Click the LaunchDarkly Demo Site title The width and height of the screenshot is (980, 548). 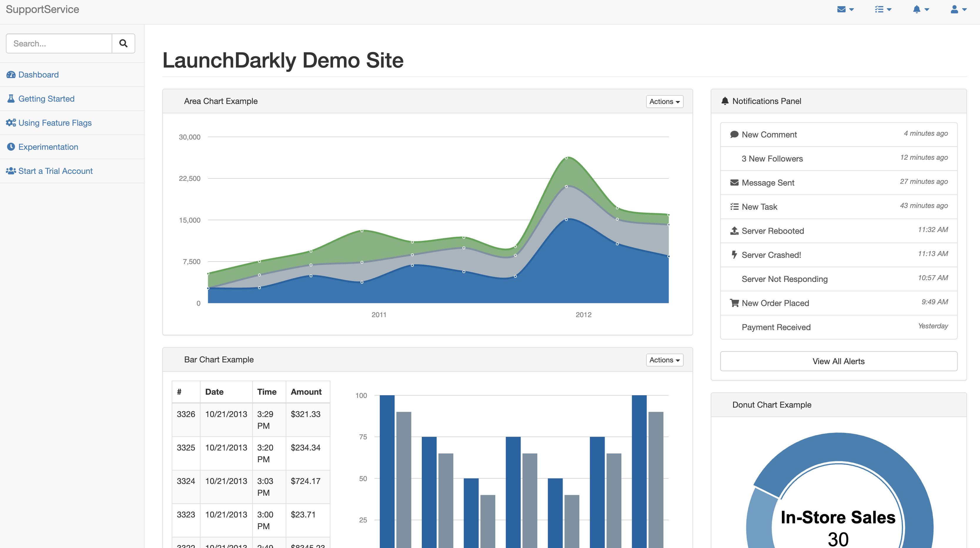coord(283,60)
